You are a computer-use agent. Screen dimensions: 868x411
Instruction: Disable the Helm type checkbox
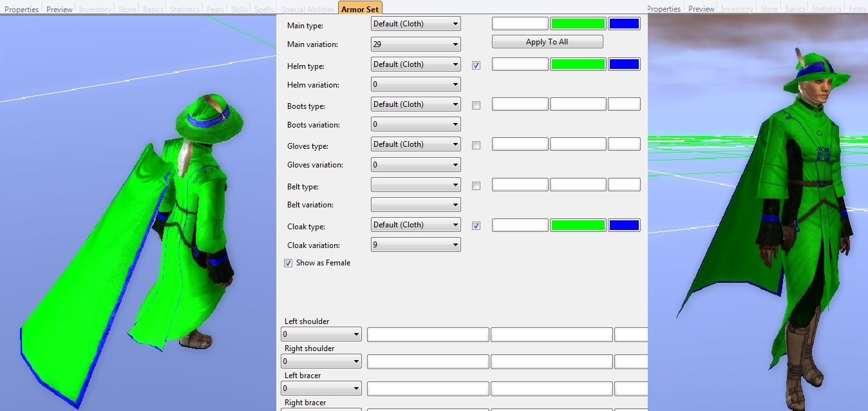(476, 65)
